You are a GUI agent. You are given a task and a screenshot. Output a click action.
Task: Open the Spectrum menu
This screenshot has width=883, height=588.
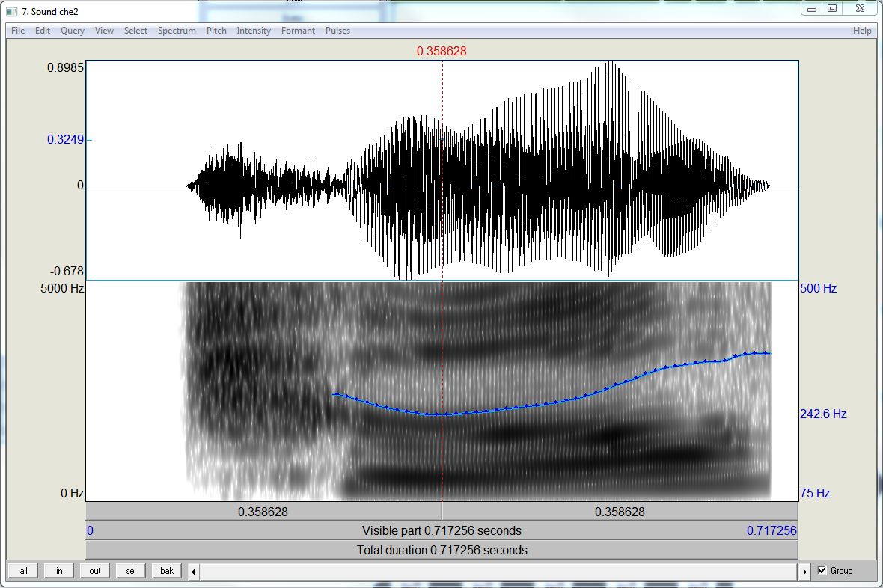coord(177,31)
